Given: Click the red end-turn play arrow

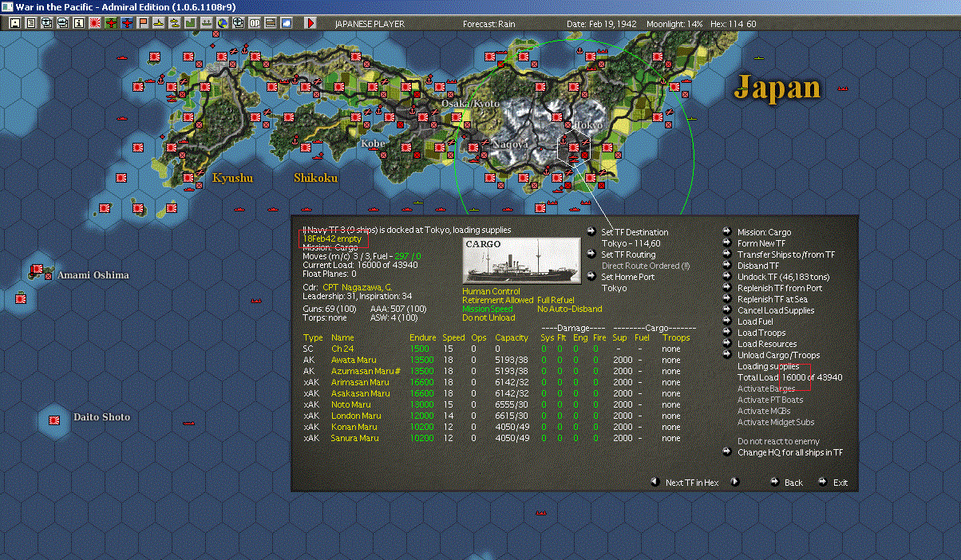Looking at the screenshot, I should point(310,23).
